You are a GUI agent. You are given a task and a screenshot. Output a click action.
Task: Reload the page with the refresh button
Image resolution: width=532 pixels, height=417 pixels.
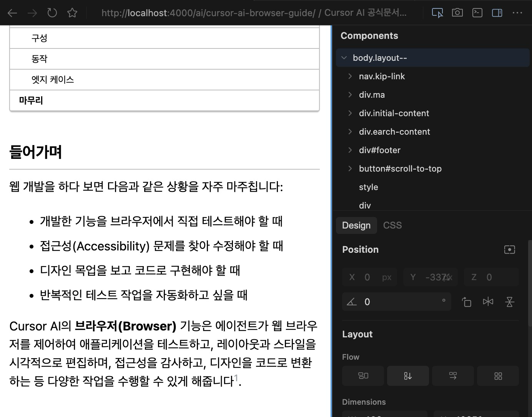pyautogui.click(x=52, y=13)
